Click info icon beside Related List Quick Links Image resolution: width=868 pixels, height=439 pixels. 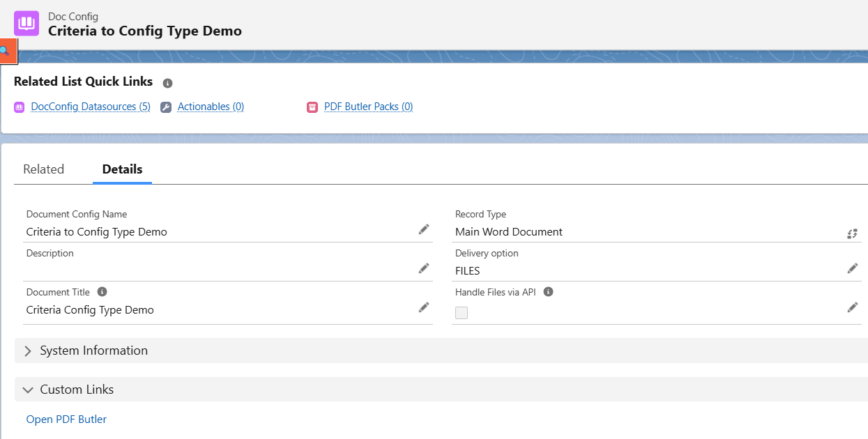click(x=167, y=83)
